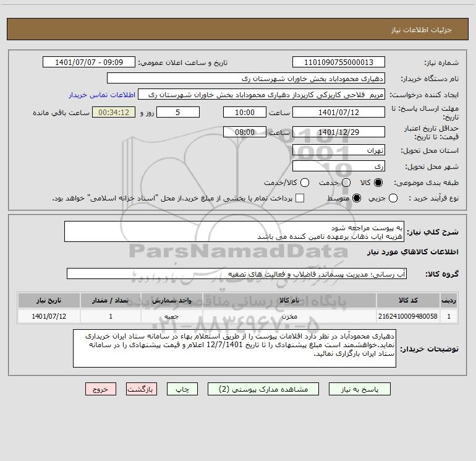The height and width of the screenshot is (461, 476).
Task: Click the goods group field آب رسانی
Action: (x=237, y=274)
